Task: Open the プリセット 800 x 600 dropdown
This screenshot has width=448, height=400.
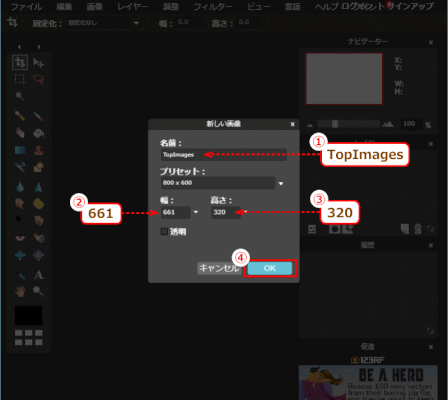Action: [222, 183]
